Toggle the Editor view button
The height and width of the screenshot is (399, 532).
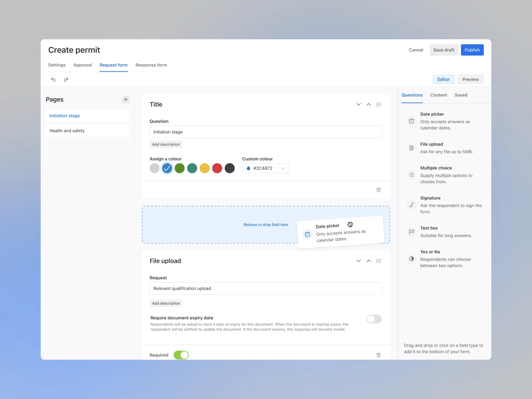[443, 79]
